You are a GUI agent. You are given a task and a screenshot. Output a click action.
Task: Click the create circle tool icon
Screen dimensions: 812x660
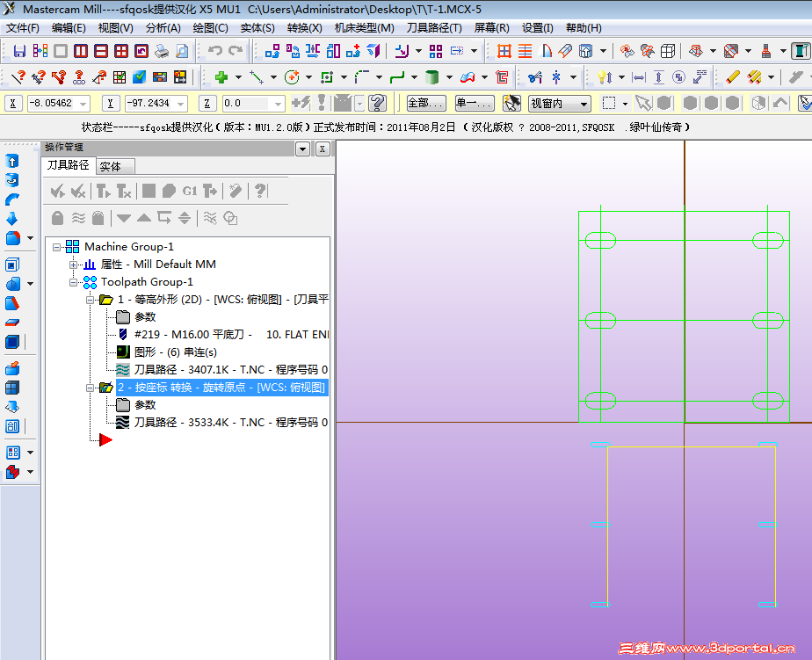point(292,77)
